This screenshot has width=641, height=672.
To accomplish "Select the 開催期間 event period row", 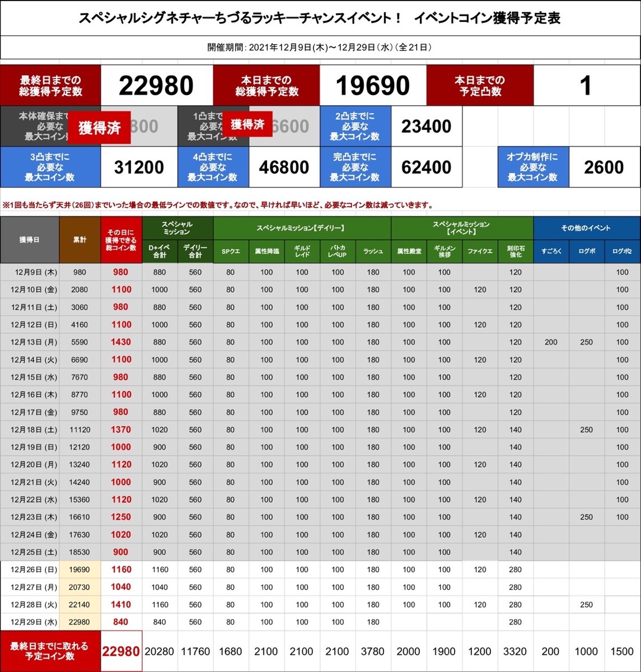I will [x=320, y=48].
